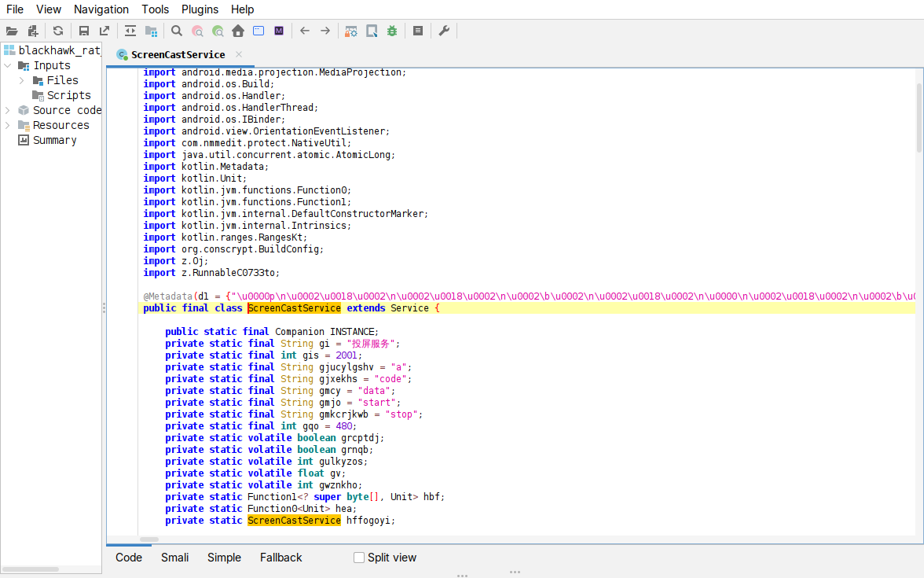
Task: Click the "gis = 2001" field line
Action: click(263, 355)
